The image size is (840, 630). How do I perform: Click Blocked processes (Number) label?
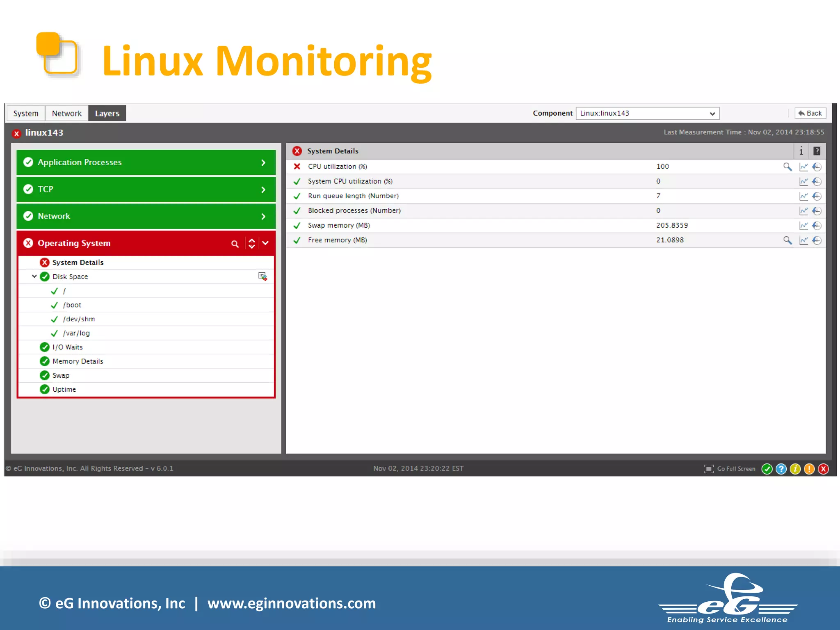pyautogui.click(x=354, y=210)
